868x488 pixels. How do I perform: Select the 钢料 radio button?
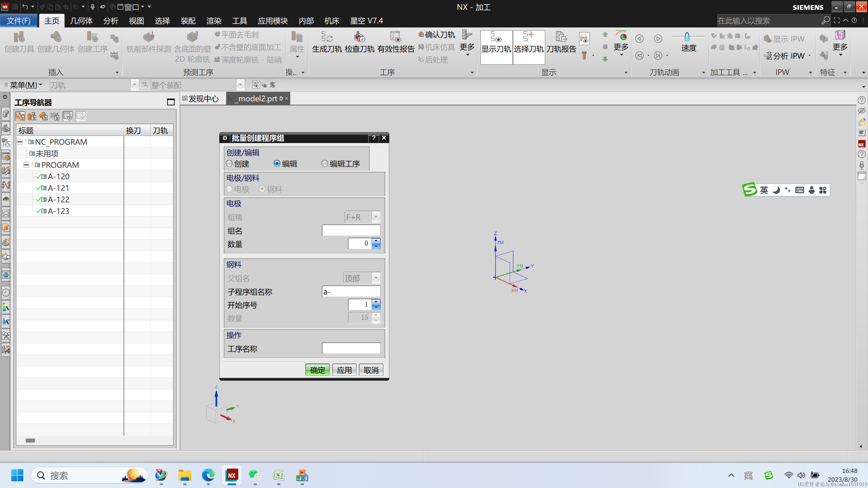262,189
